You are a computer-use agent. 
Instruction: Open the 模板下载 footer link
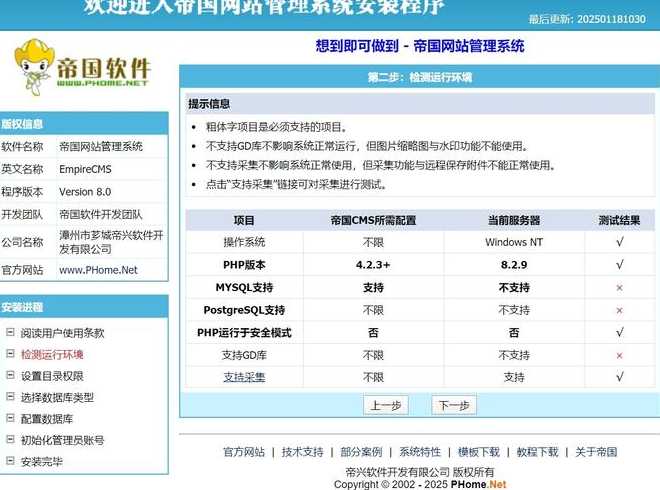[x=479, y=452]
